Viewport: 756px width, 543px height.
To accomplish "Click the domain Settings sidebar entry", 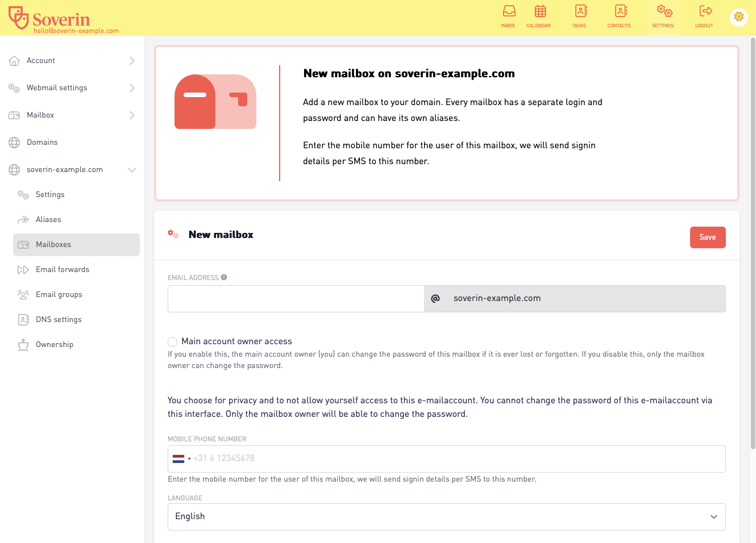I will pos(50,195).
